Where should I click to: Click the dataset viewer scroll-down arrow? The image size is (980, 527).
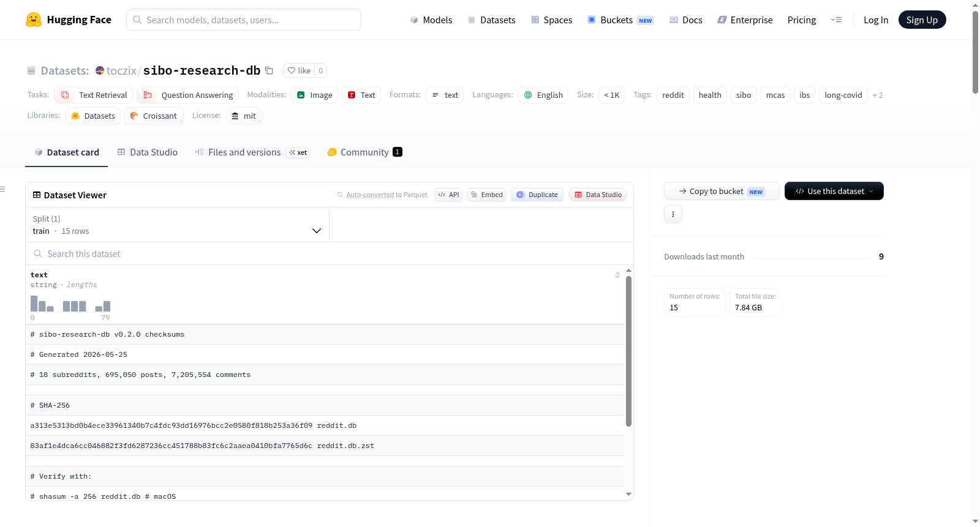(x=628, y=494)
